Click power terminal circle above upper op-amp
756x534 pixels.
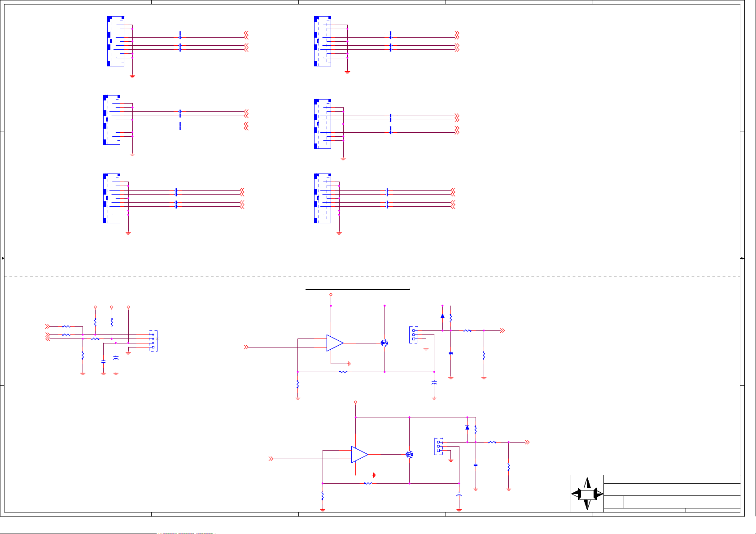(331, 295)
